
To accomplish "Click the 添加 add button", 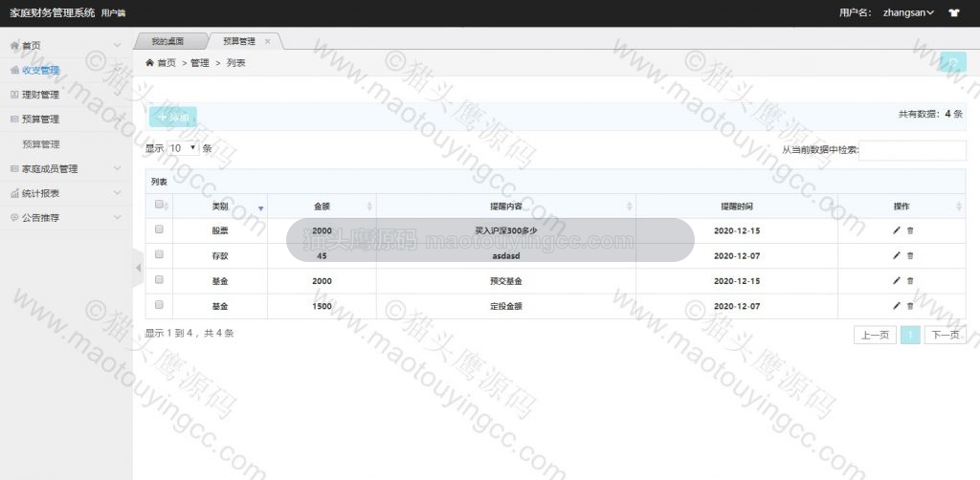I will pos(173,117).
